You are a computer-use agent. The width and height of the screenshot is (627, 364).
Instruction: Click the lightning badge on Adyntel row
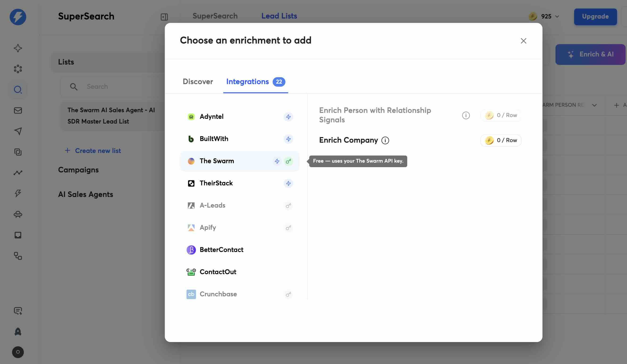click(288, 117)
